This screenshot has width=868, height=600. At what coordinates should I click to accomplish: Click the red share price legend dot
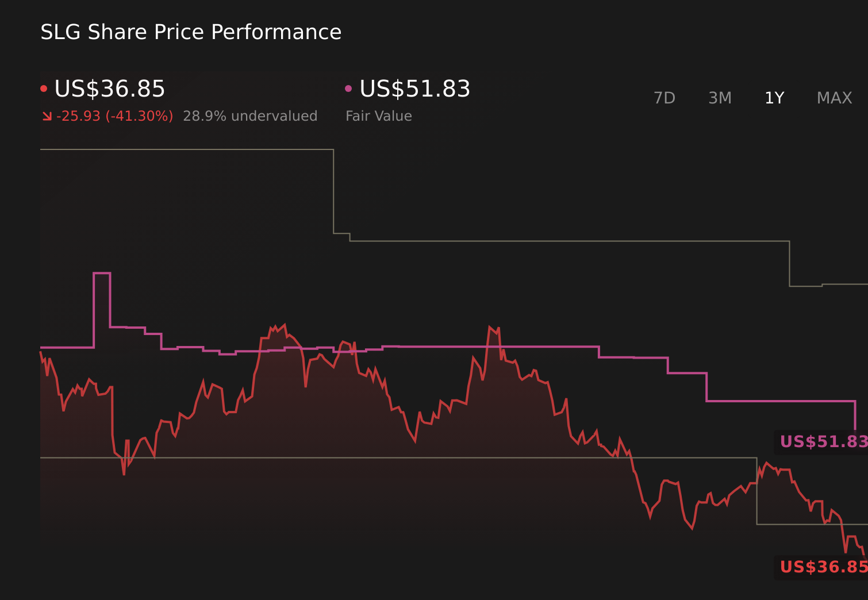click(x=44, y=87)
